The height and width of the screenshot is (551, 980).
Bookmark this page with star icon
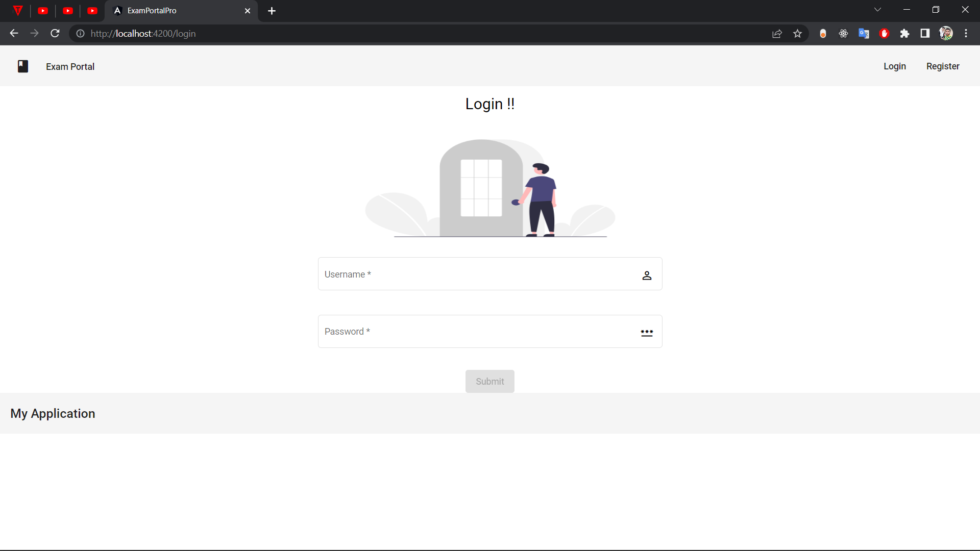[797, 34]
